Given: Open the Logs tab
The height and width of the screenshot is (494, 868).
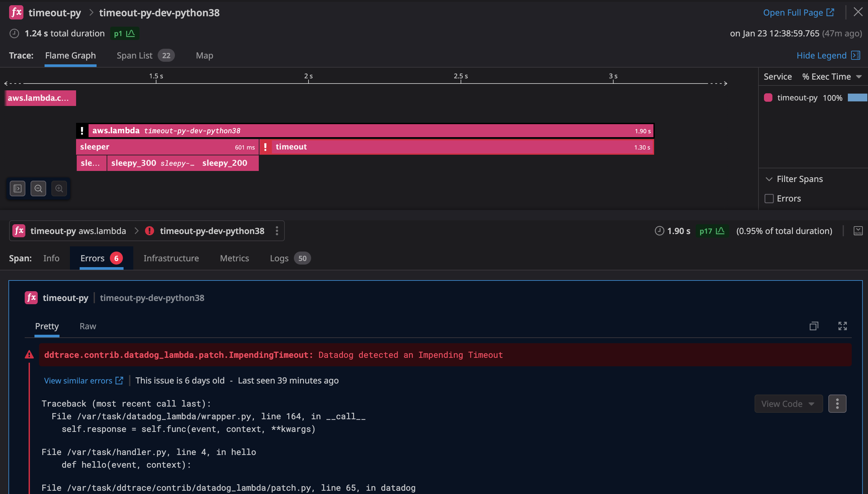Looking at the screenshot, I should 279,258.
